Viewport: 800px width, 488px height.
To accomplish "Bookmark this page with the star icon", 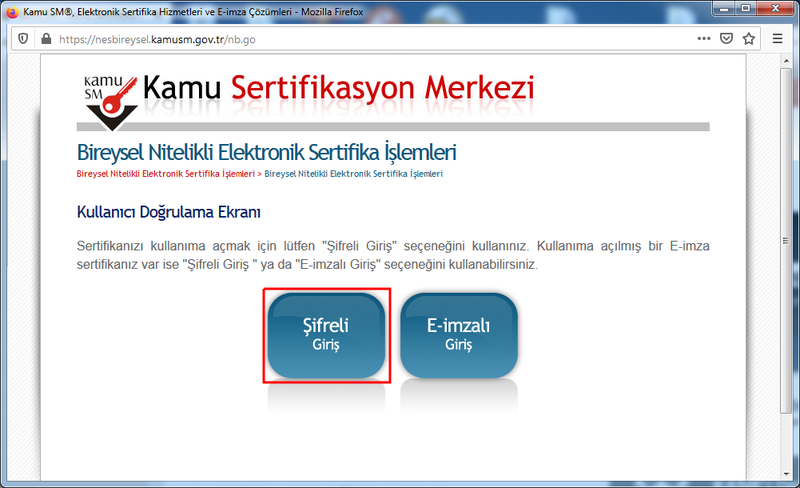I will pos(750,39).
